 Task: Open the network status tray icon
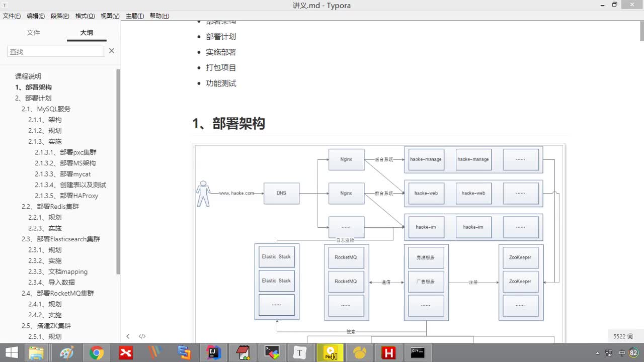(609, 353)
